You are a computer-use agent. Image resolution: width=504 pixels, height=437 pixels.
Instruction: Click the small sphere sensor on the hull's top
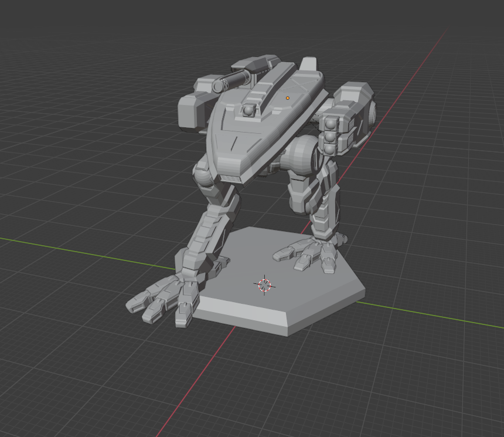tap(248, 110)
